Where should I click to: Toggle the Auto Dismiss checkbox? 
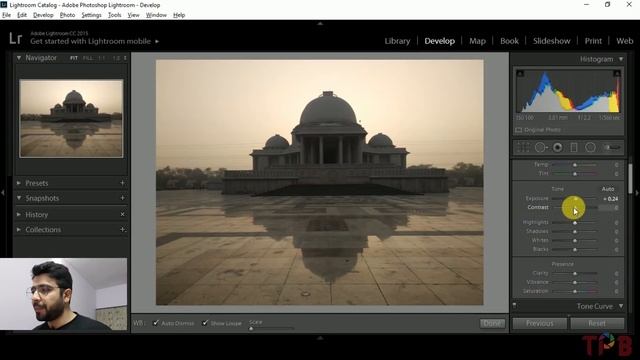pos(156,323)
